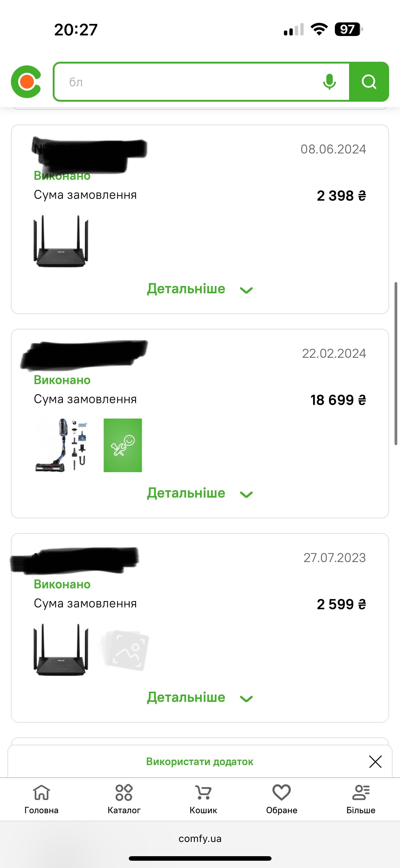Tap the Використати додаток link
This screenshot has height=868, width=400.
(x=199, y=761)
